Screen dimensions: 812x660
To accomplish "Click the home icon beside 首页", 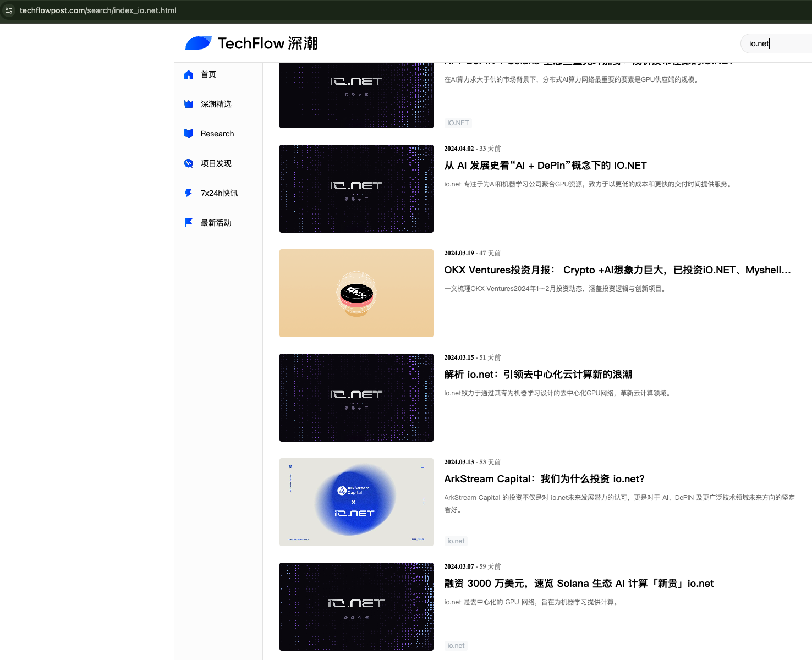I will click(189, 74).
